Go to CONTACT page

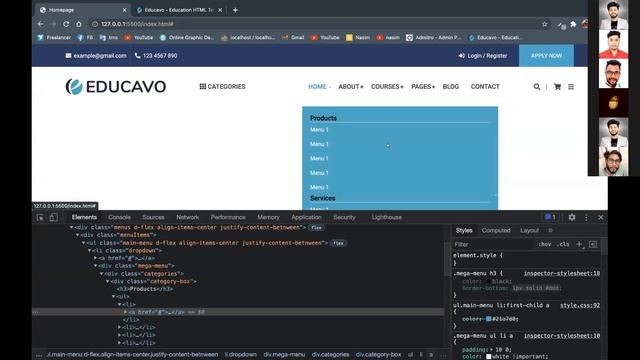(x=485, y=87)
